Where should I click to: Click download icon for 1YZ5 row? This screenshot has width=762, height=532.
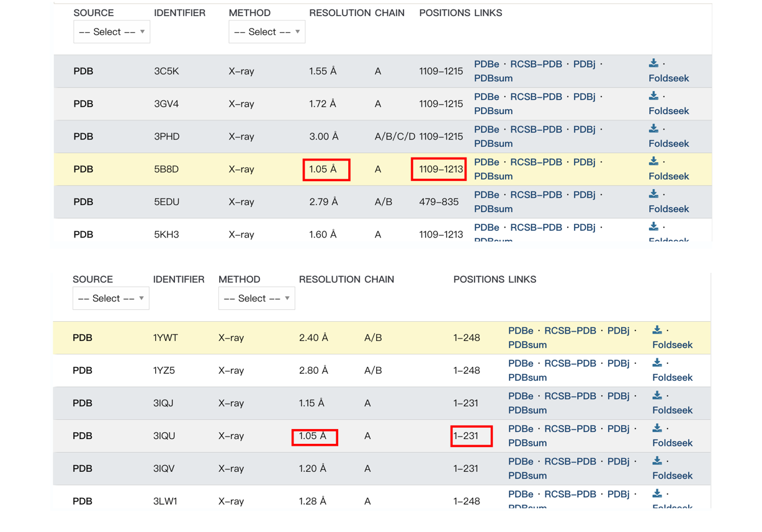coord(657,363)
